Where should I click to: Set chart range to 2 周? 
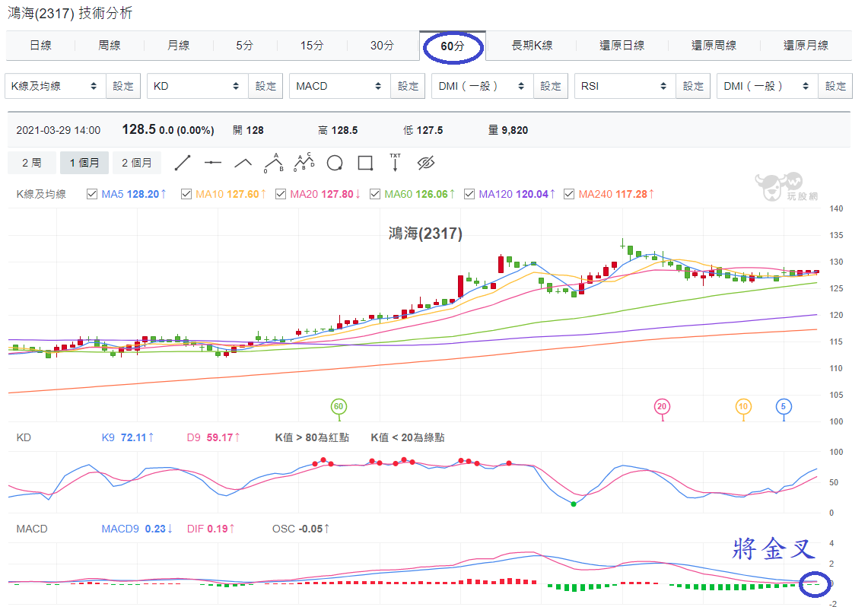point(31,163)
